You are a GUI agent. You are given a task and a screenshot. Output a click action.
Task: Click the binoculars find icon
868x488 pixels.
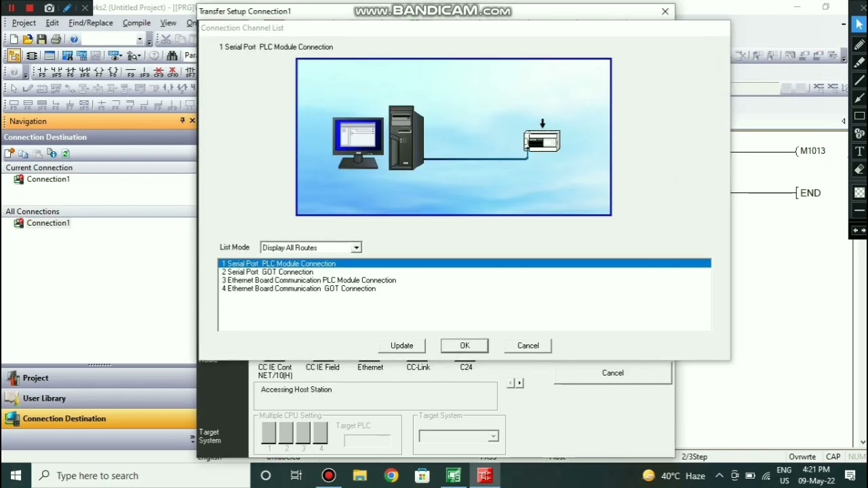[x=172, y=56]
